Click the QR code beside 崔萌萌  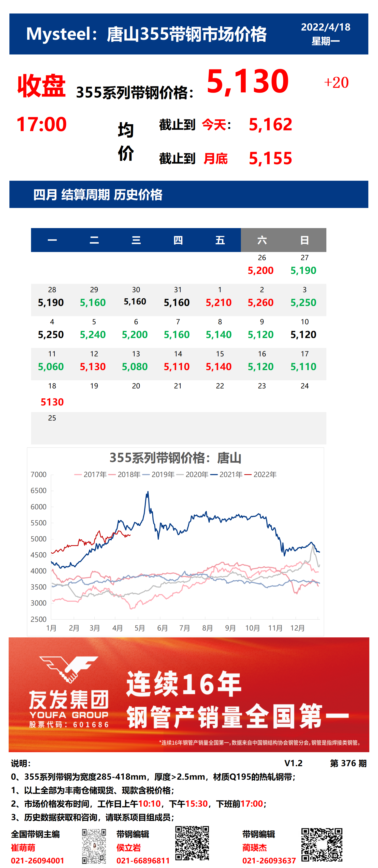[x=94, y=846]
